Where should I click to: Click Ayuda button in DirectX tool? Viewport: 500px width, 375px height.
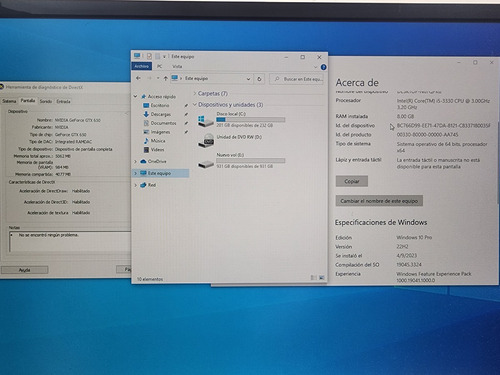25,270
